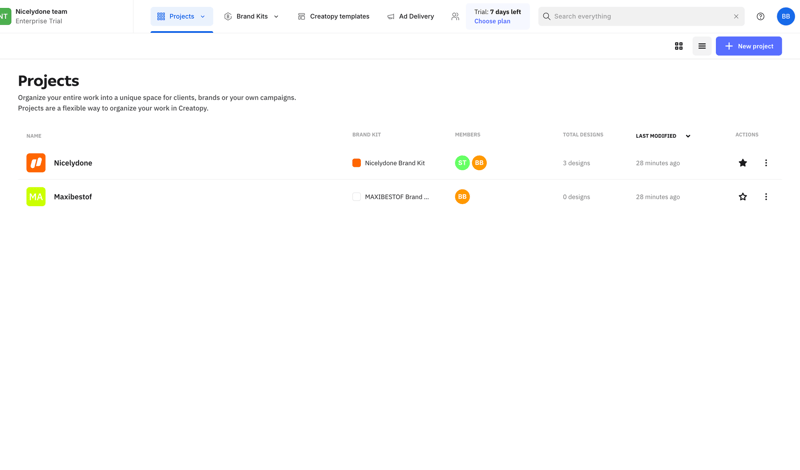Sort by Last Modified column
The width and height of the screenshot is (800, 470).
coord(663,136)
